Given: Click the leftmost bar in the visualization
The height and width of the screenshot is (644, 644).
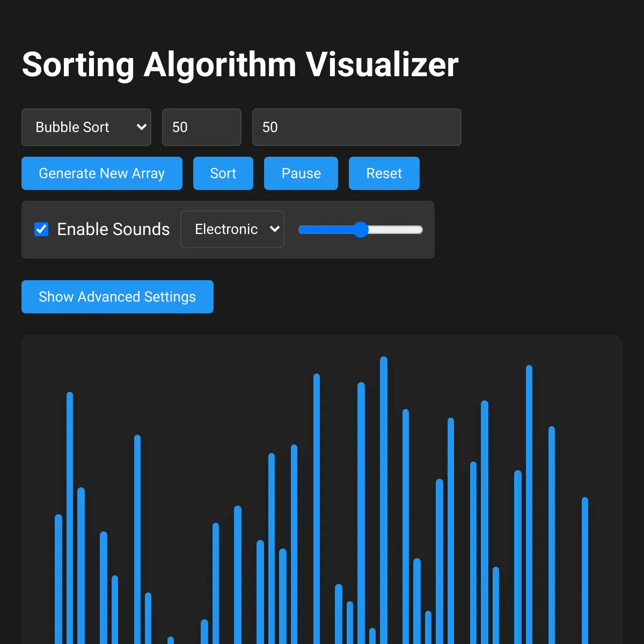Looking at the screenshot, I should coord(58,580).
